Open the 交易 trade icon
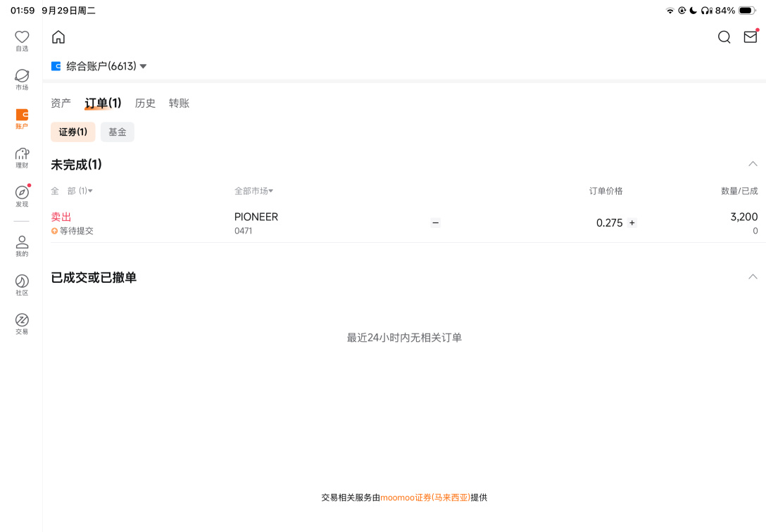Screen dimensions: 766x532 (x=22, y=324)
